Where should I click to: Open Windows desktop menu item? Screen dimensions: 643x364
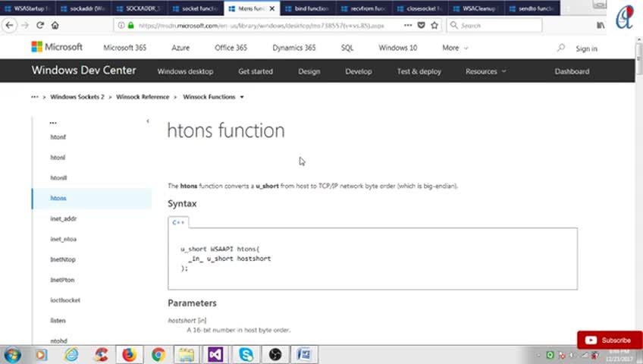pos(185,71)
